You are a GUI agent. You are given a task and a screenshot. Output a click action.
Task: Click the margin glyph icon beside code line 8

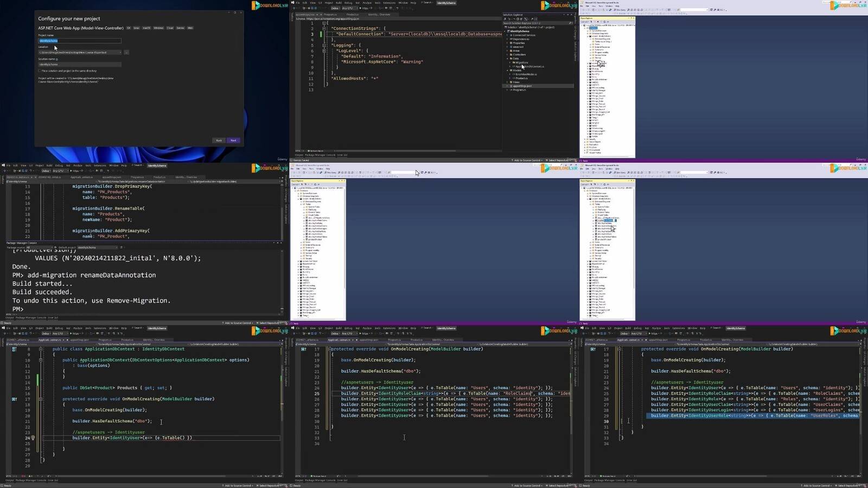click(14, 349)
